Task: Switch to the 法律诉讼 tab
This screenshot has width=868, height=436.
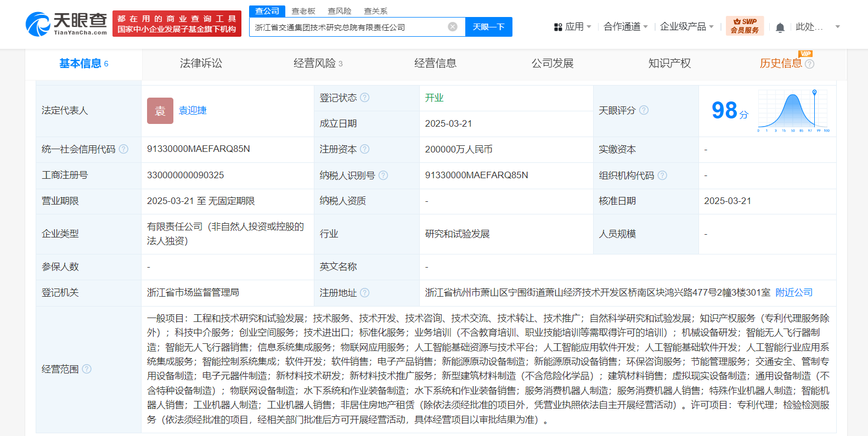Action: coord(201,64)
